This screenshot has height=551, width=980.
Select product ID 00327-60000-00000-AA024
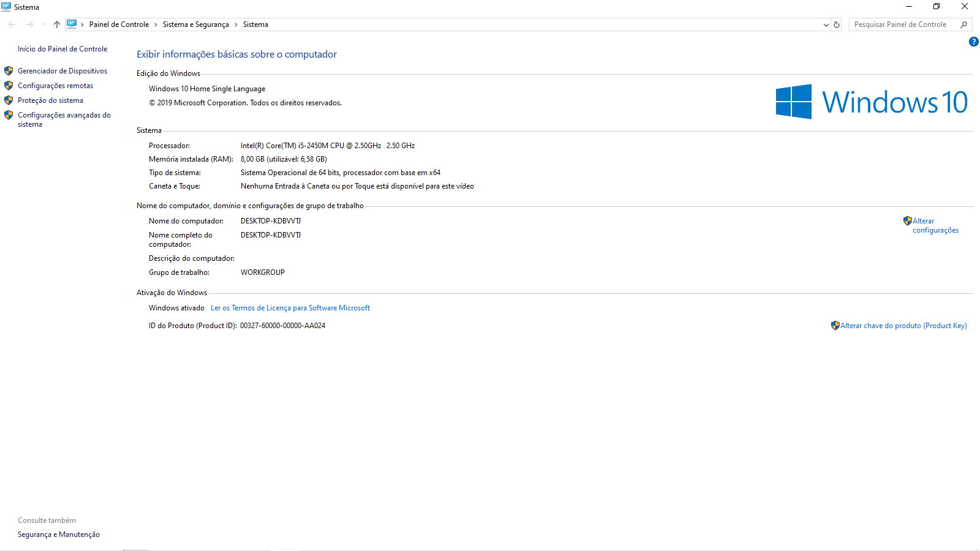pyautogui.click(x=282, y=326)
